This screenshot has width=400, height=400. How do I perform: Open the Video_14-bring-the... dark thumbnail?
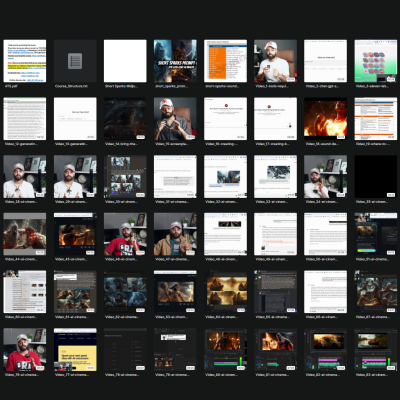[125, 119]
